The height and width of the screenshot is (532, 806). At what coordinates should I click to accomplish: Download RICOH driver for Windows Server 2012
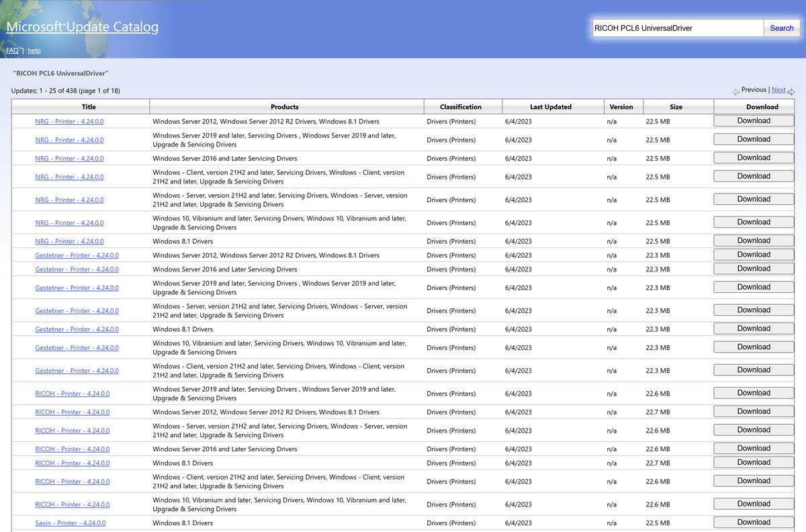(x=754, y=411)
